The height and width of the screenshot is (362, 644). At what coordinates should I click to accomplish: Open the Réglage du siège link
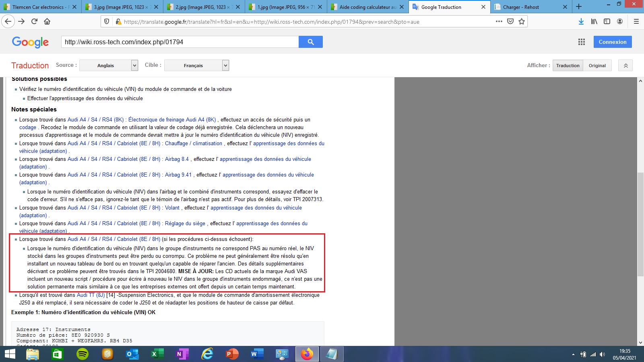pyautogui.click(x=185, y=223)
